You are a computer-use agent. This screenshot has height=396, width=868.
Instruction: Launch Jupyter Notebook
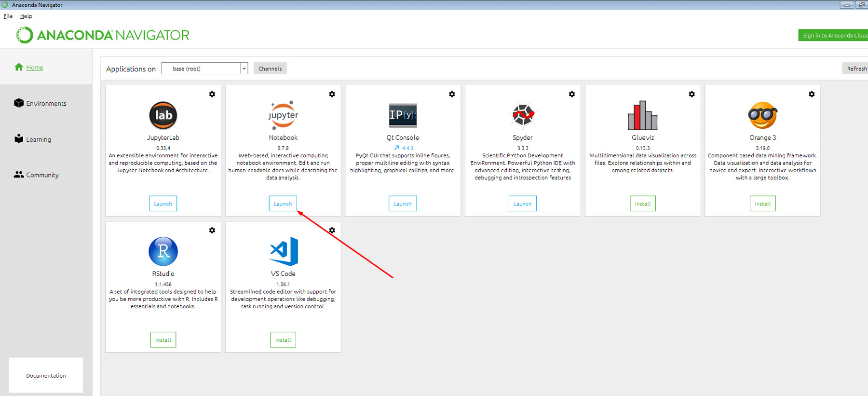(x=283, y=204)
